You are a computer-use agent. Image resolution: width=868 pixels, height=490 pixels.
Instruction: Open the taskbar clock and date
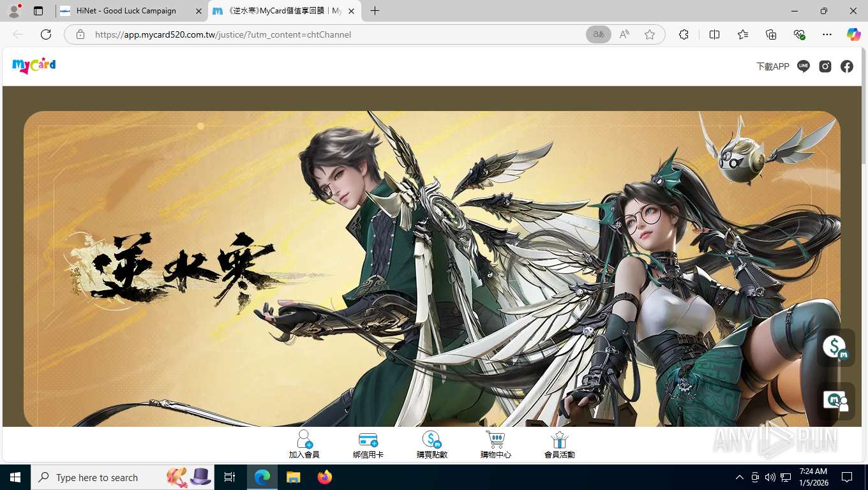[813, 477]
